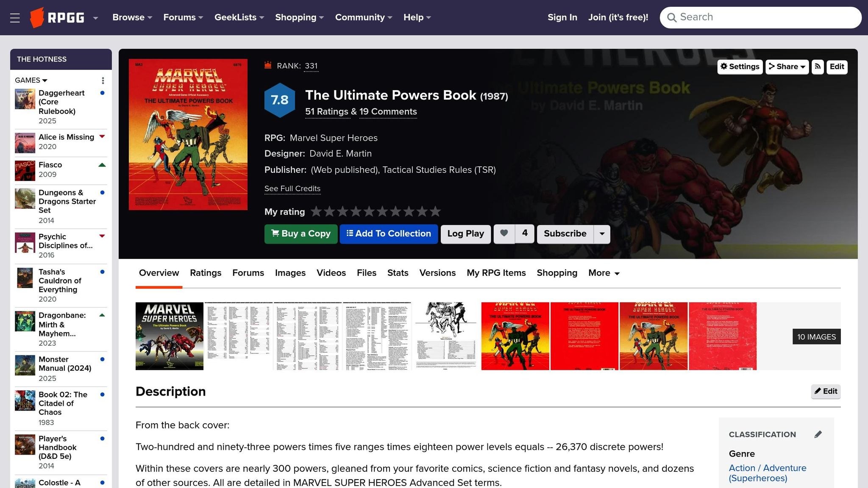Open the black-and-white line art thumbnail
This screenshot has width=868, height=488.
click(446, 336)
